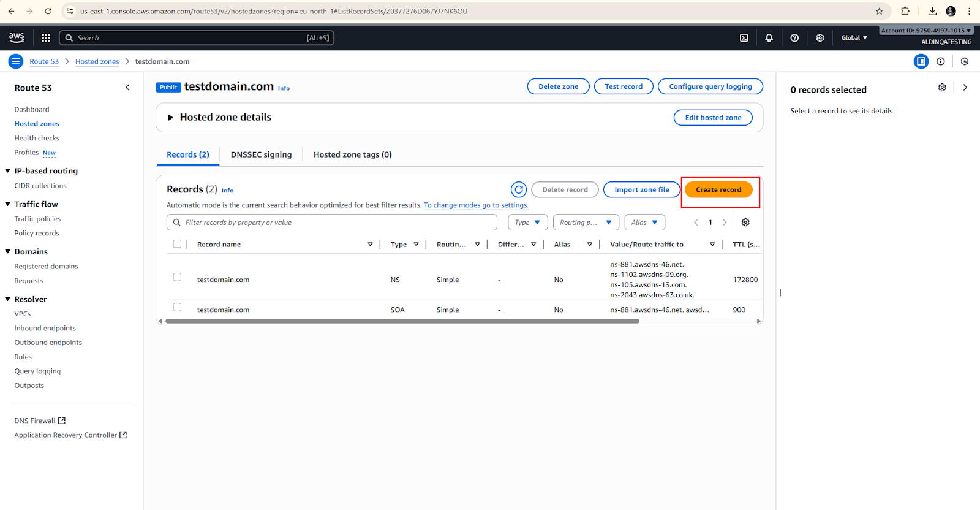Click the Create record button
The width and height of the screenshot is (980, 510).
(x=718, y=190)
